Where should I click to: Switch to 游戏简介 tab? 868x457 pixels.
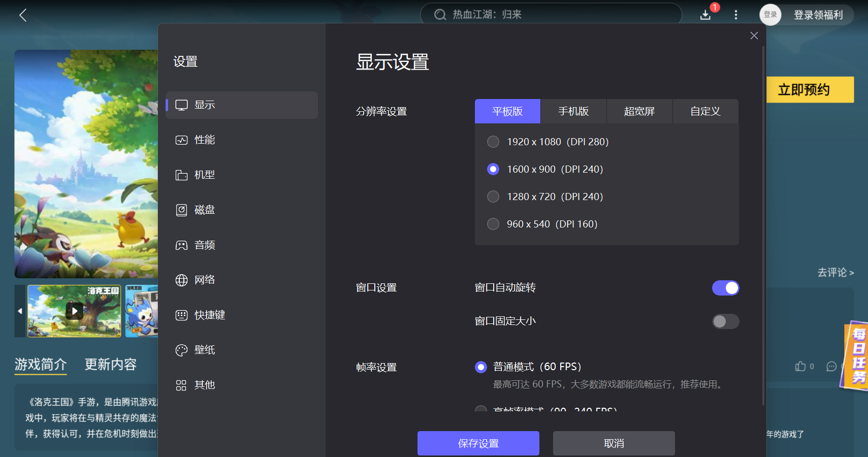click(41, 365)
